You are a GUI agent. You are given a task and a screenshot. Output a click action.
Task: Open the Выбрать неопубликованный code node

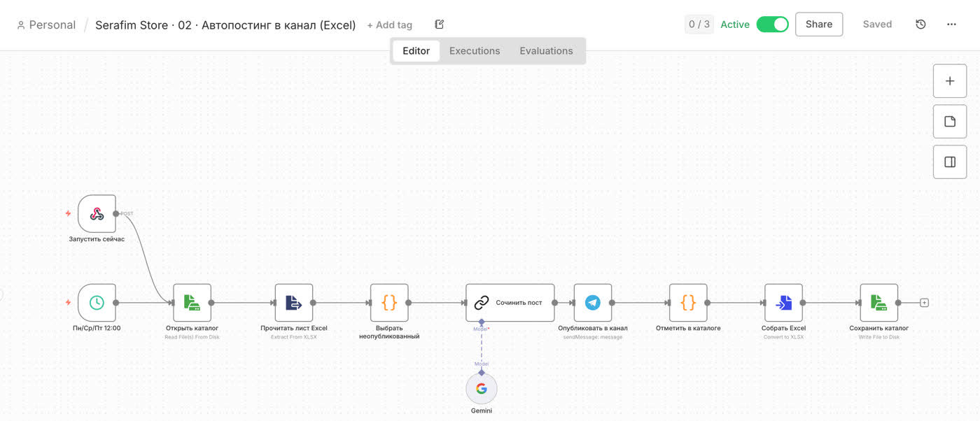(x=389, y=303)
